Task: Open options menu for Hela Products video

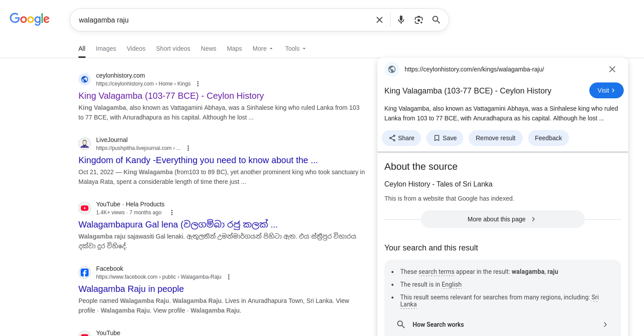Action: click(x=172, y=213)
